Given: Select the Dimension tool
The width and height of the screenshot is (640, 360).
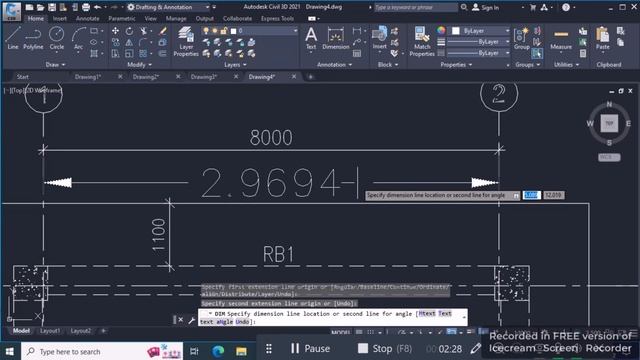Looking at the screenshot, I should [336, 38].
